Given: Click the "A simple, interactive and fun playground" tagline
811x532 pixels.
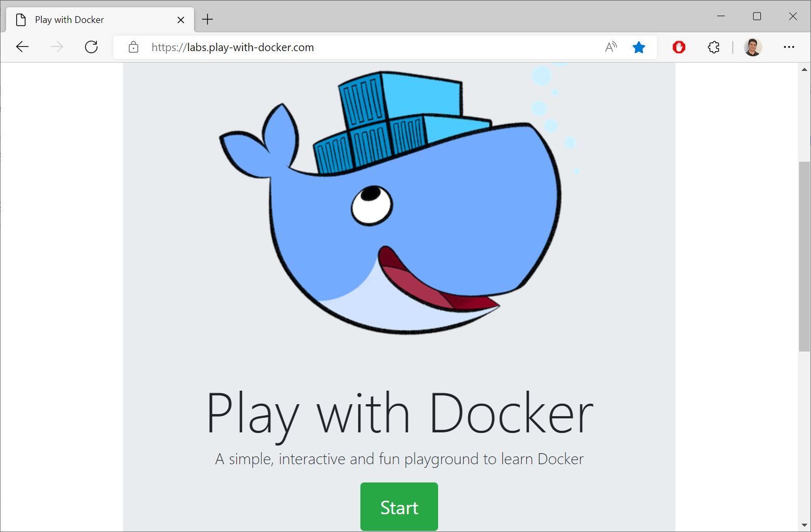Looking at the screenshot, I should (399, 459).
